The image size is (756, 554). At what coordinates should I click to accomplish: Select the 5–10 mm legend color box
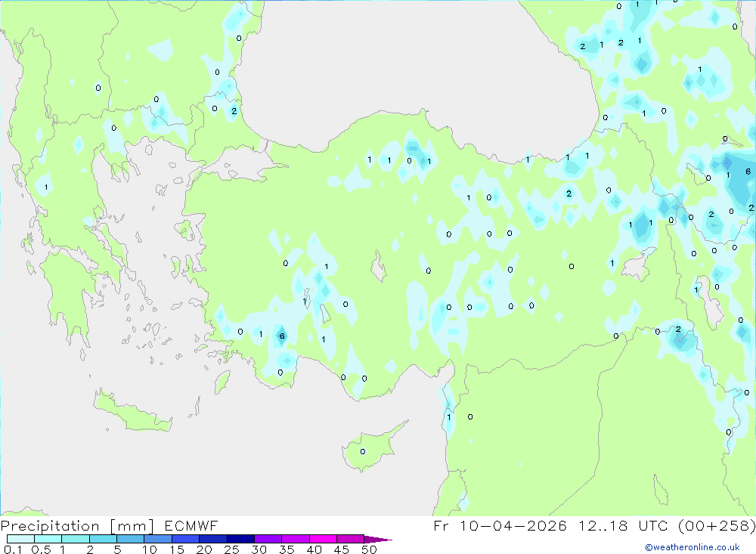(x=131, y=539)
